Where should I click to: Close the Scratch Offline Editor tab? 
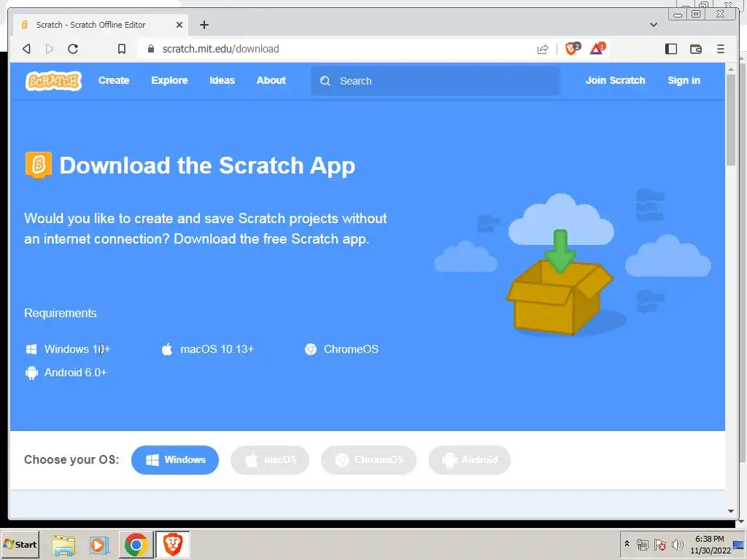[179, 25]
